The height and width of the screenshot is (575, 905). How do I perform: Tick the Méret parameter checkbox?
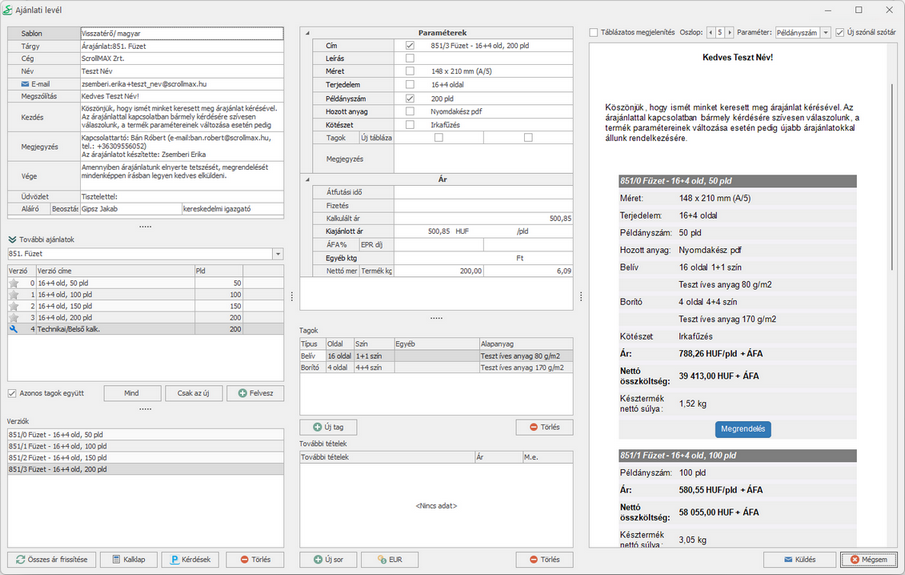tap(410, 72)
